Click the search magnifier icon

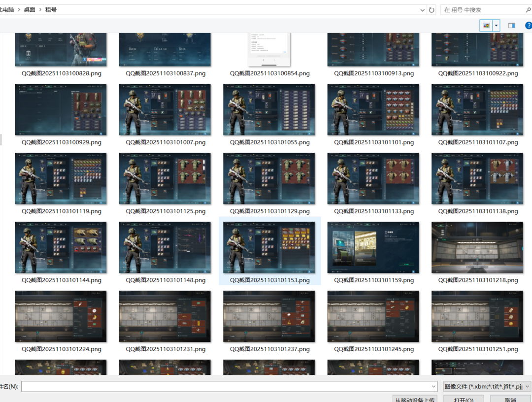(528, 10)
